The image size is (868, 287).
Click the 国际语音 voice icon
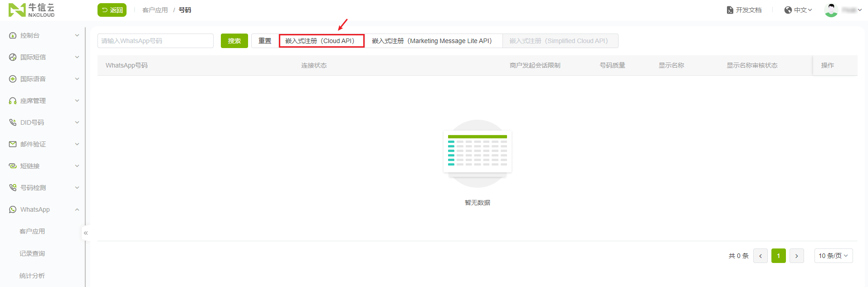coord(13,79)
